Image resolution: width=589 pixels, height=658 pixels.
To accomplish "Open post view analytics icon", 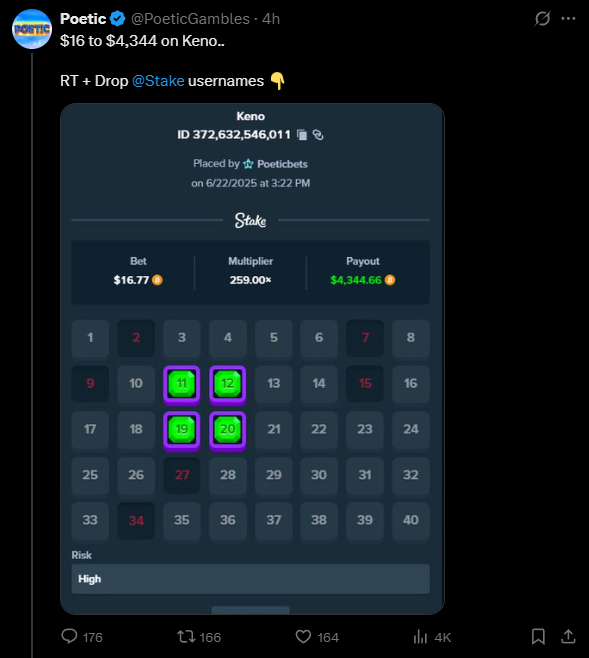I will coord(420,637).
